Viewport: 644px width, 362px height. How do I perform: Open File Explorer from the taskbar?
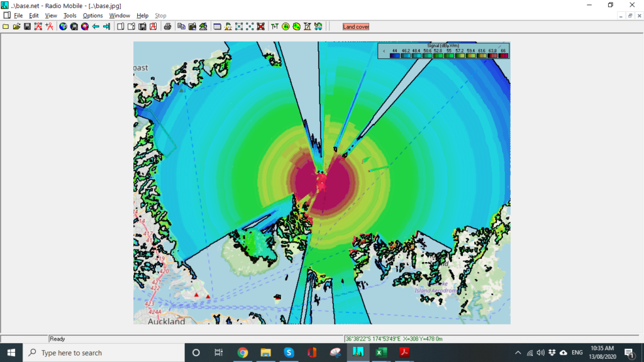(266, 353)
